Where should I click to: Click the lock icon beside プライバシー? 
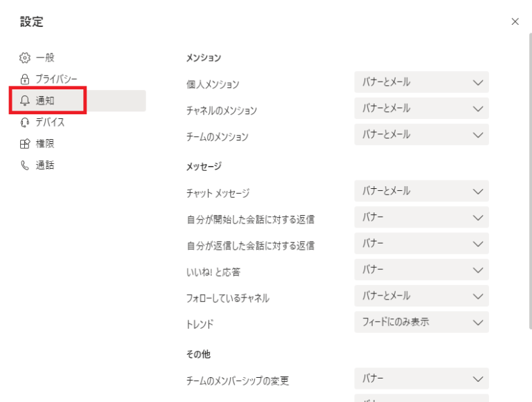pos(25,79)
